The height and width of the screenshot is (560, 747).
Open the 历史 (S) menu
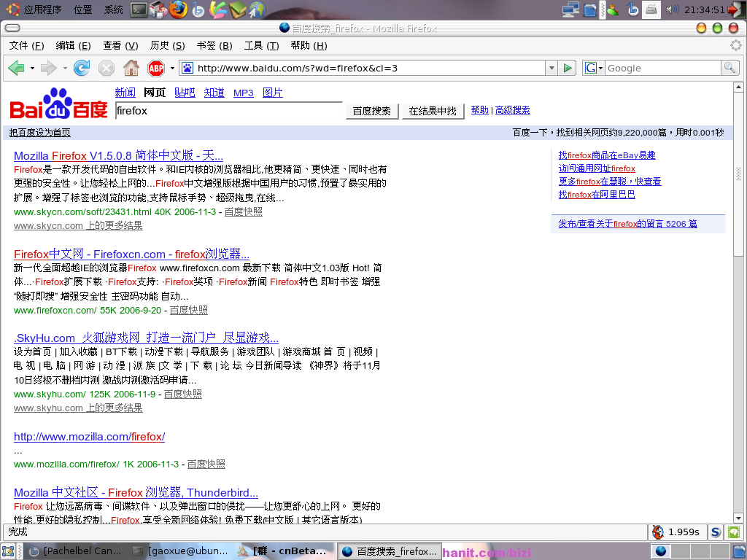click(167, 46)
